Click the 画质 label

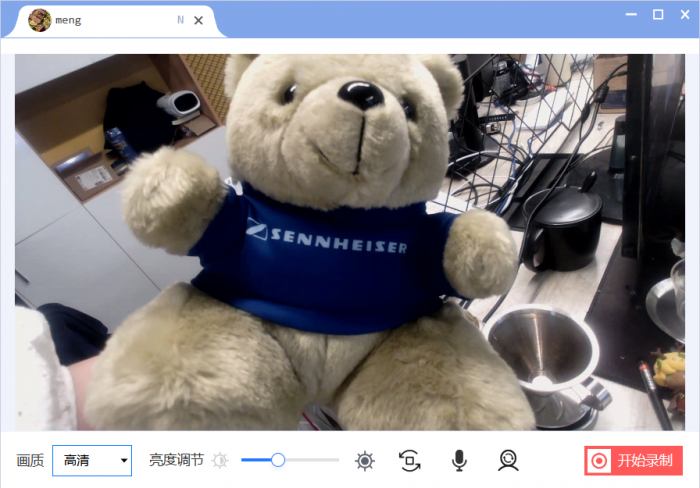point(30,460)
